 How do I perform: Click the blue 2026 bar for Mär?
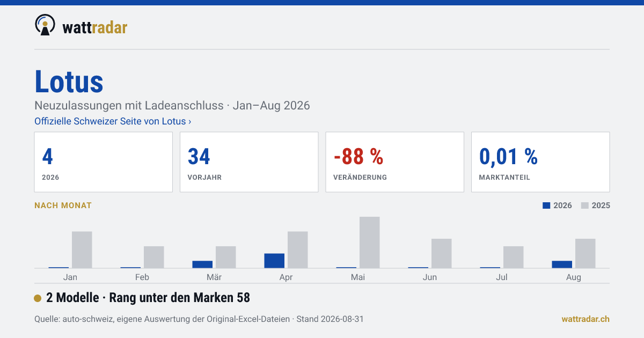pos(202,264)
